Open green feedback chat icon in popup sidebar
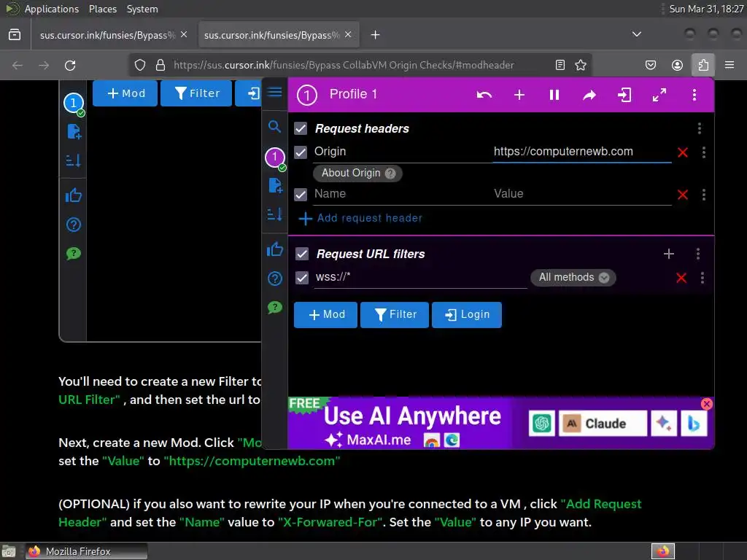 click(x=275, y=307)
